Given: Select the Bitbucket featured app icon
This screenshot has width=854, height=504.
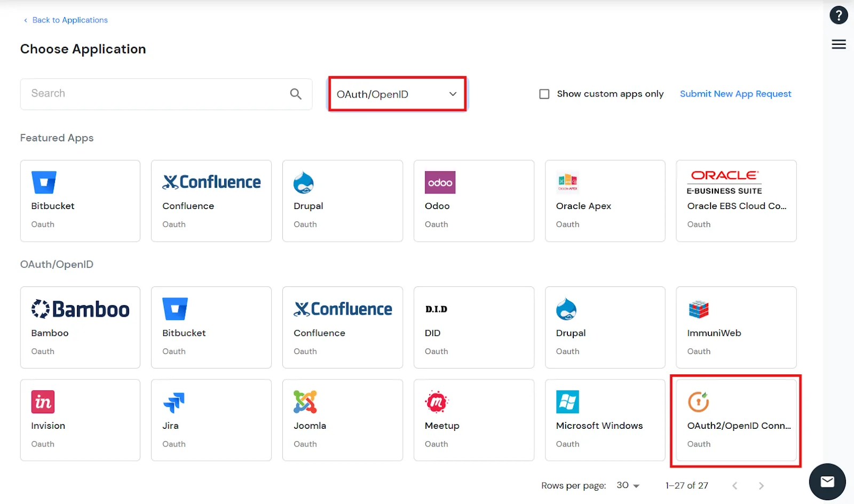Looking at the screenshot, I should (80, 200).
